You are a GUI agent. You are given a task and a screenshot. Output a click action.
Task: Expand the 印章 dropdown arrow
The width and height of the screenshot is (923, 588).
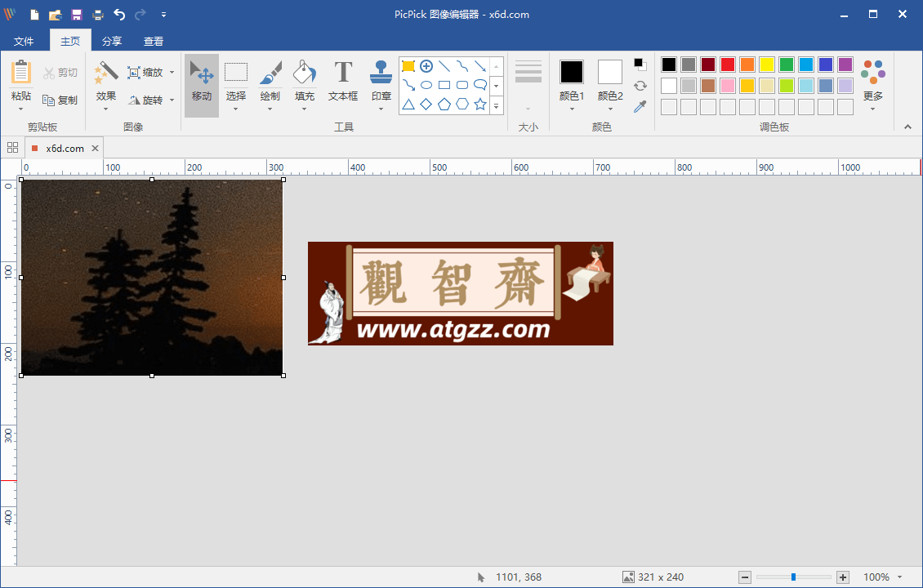(381, 109)
